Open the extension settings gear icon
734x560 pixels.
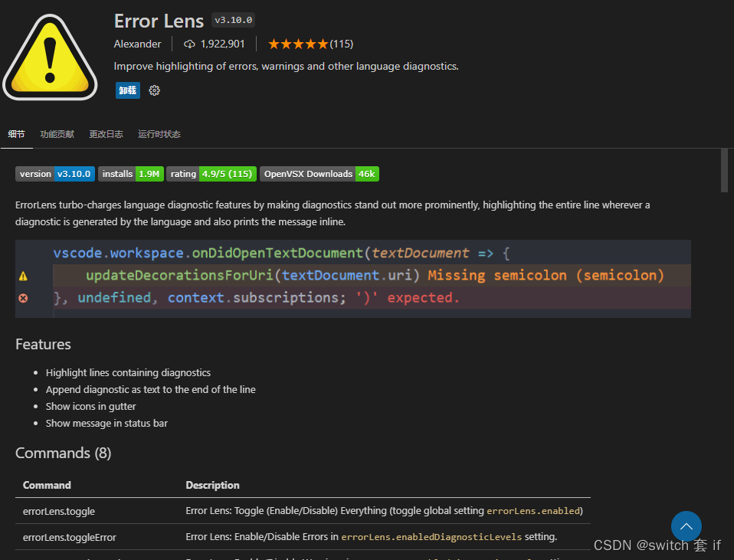pos(153,90)
